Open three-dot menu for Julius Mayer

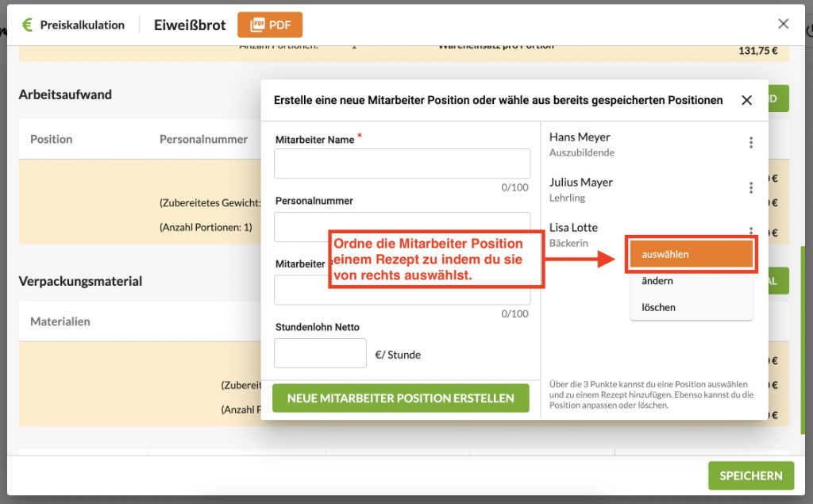[x=750, y=188]
